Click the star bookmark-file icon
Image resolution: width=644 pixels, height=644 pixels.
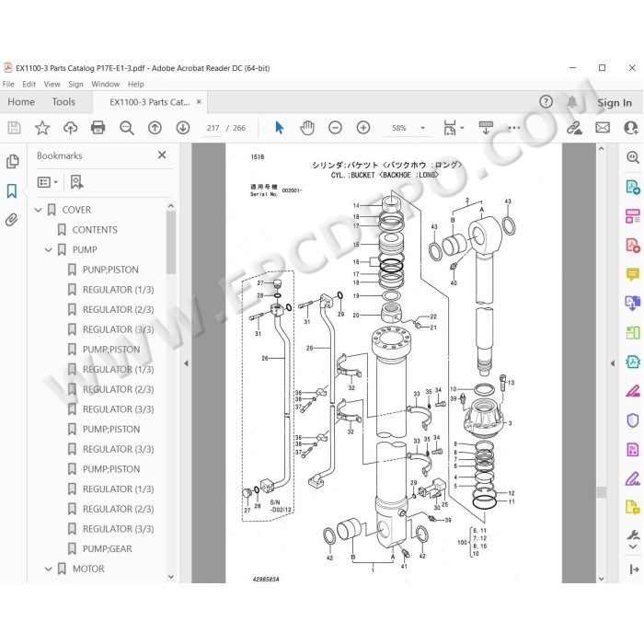click(42, 128)
